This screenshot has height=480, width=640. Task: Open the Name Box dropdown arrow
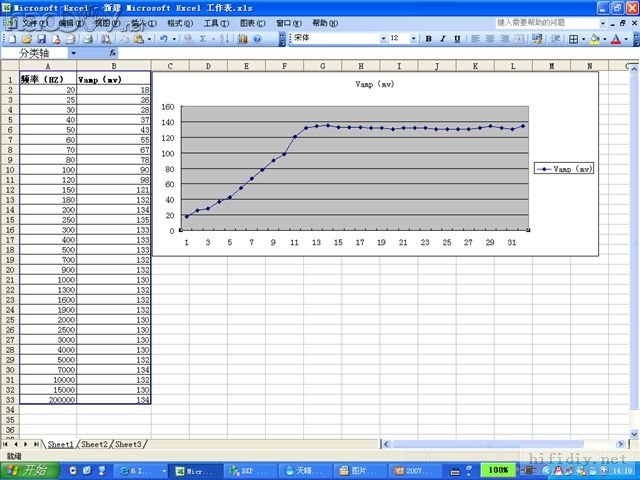coord(73,53)
